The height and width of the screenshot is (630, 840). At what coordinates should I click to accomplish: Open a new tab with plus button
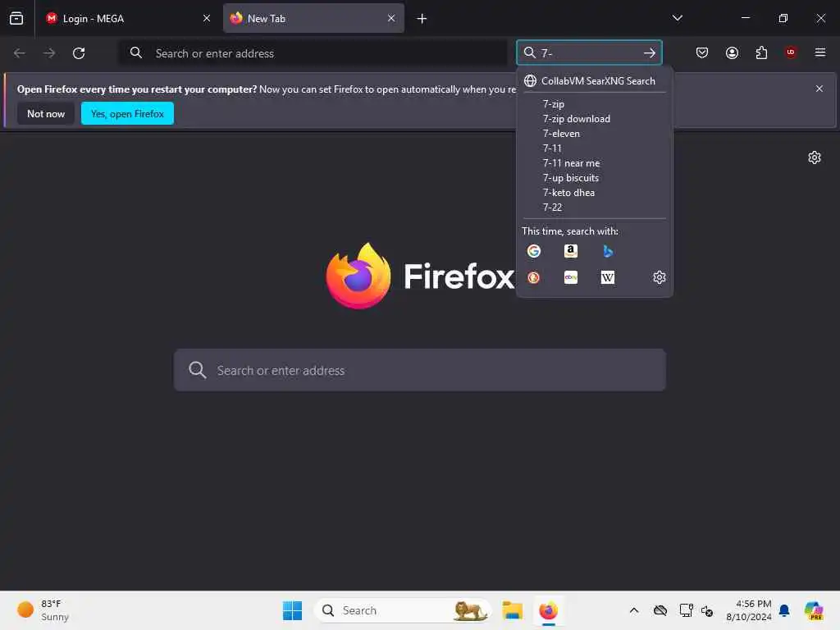pyautogui.click(x=422, y=19)
